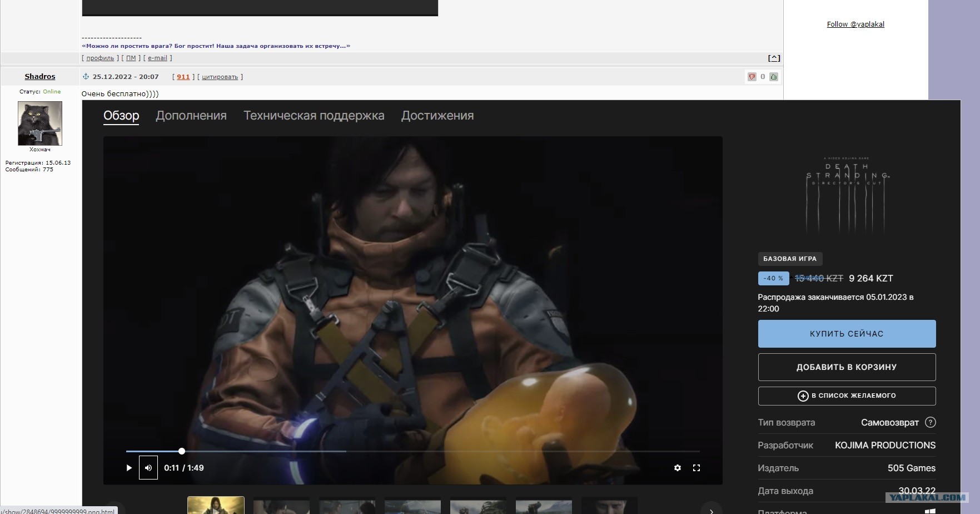Click the 0:11 / 1:49 time display
980x514 pixels.
[184, 468]
